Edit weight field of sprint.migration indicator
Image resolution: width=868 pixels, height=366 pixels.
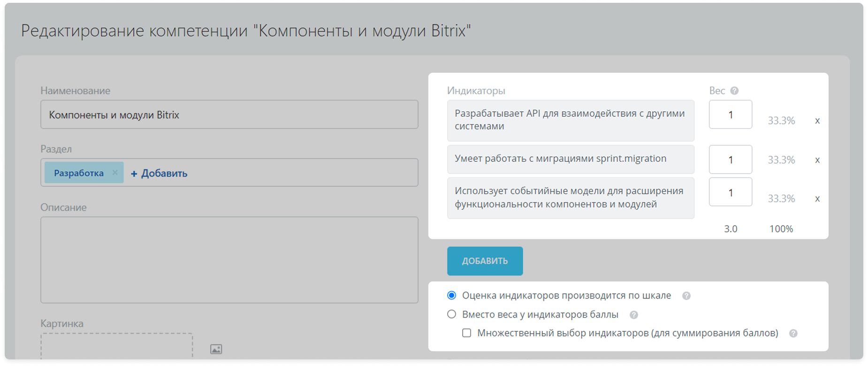point(731,160)
